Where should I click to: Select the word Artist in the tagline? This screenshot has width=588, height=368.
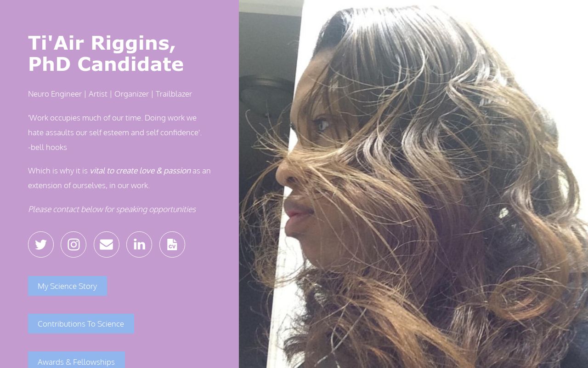pyautogui.click(x=98, y=94)
